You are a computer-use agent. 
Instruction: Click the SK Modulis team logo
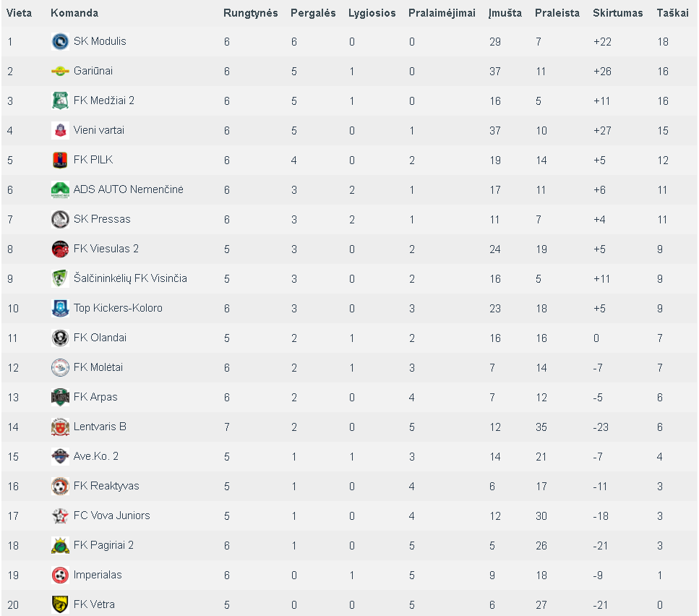point(60,41)
